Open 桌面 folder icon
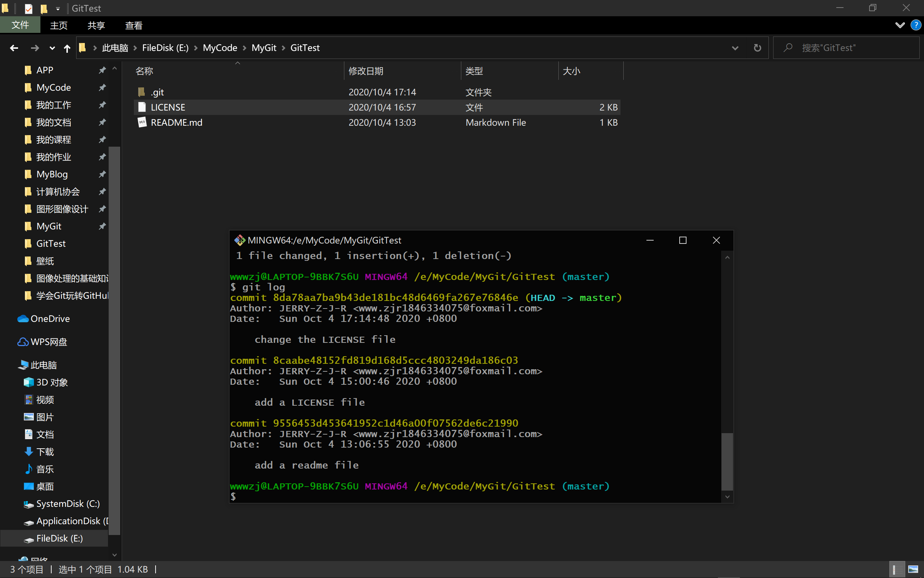Screen dimensions: 924x578 tap(29, 486)
